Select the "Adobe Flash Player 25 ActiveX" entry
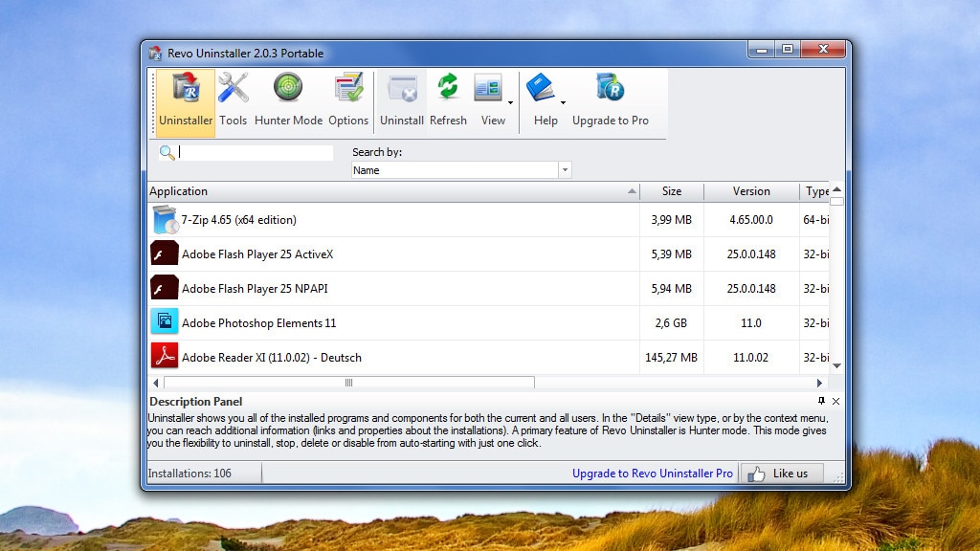Image resolution: width=980 pixels, height=551 pixels. [x=257, y=254]
